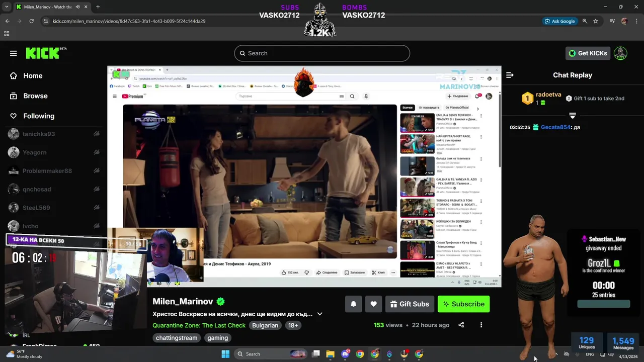The width and height of the screenshot is (644, 362).
Task: Click the gaming tag
Action: point(217,338)
